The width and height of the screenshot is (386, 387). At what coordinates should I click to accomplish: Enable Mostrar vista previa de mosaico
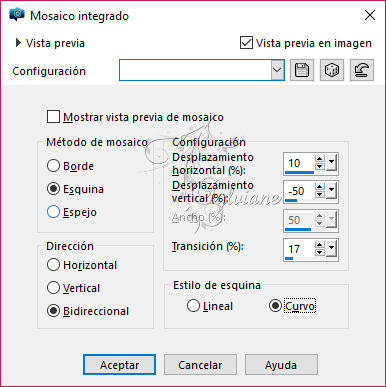pyautogui.click(x=53, y=117)
